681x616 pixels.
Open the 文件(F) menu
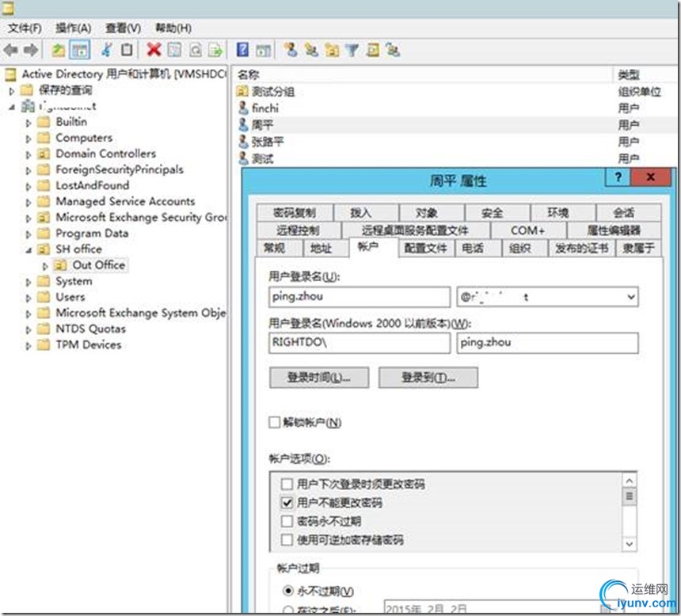click(x=25, y=29)
